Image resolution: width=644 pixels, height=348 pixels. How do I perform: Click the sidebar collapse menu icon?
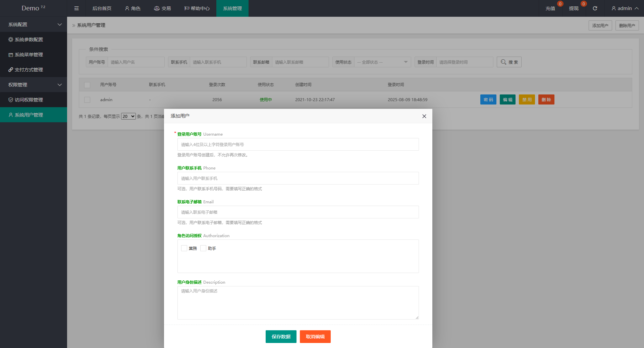[x=76, y=8]
